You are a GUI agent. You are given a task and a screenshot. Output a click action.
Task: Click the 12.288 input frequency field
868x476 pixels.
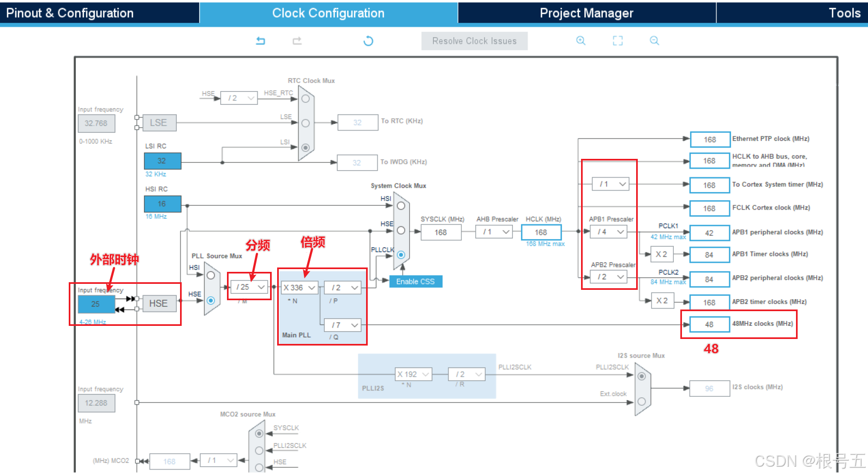click(x=96, y=403)
